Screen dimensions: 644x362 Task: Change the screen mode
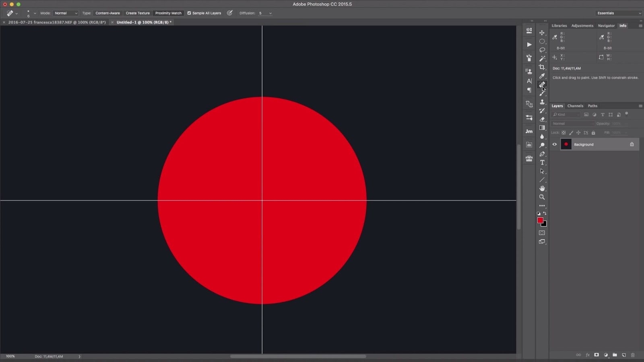[x=542, y=242]
